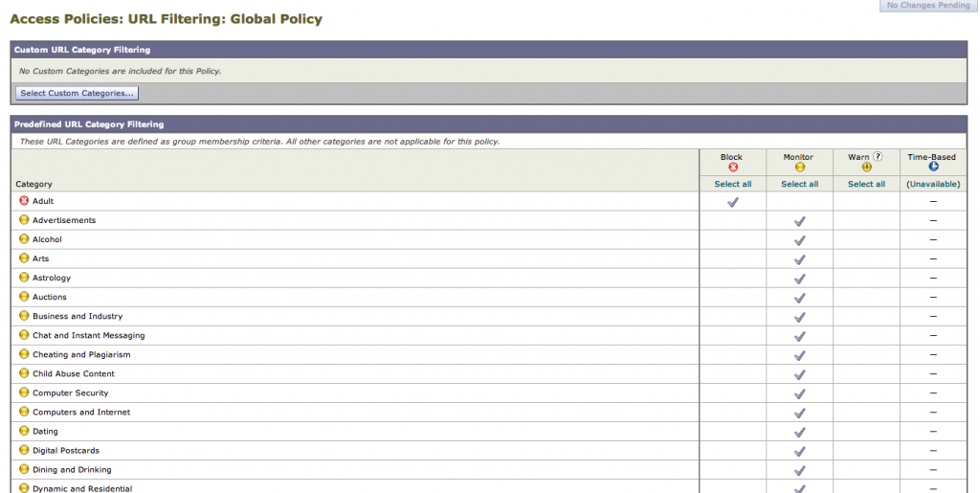Click Select all under Warn column
Image resolution: width=980 pixels, height=493 pixels.
[x=866, y=184]
